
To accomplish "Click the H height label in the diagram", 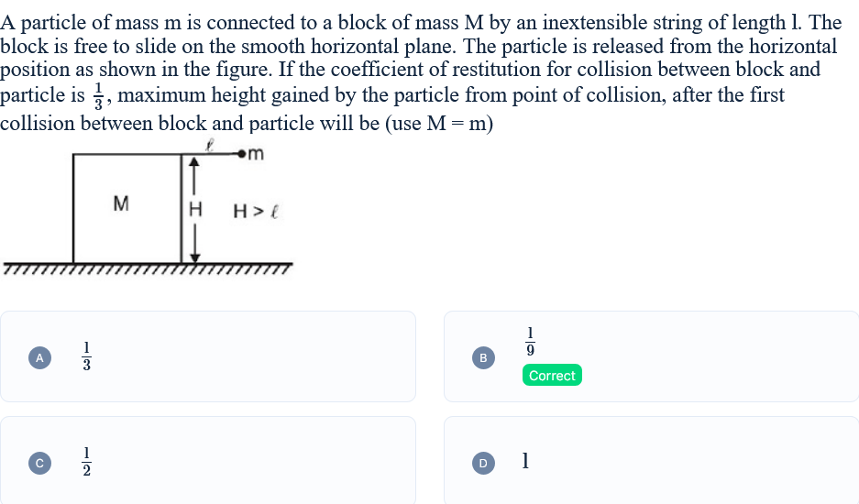I will [x=195, y=209].
